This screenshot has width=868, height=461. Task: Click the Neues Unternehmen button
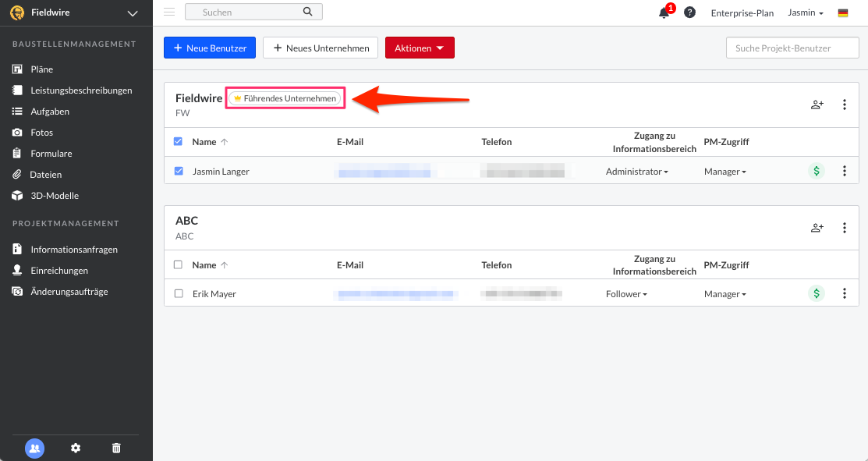tap(321, 48)
